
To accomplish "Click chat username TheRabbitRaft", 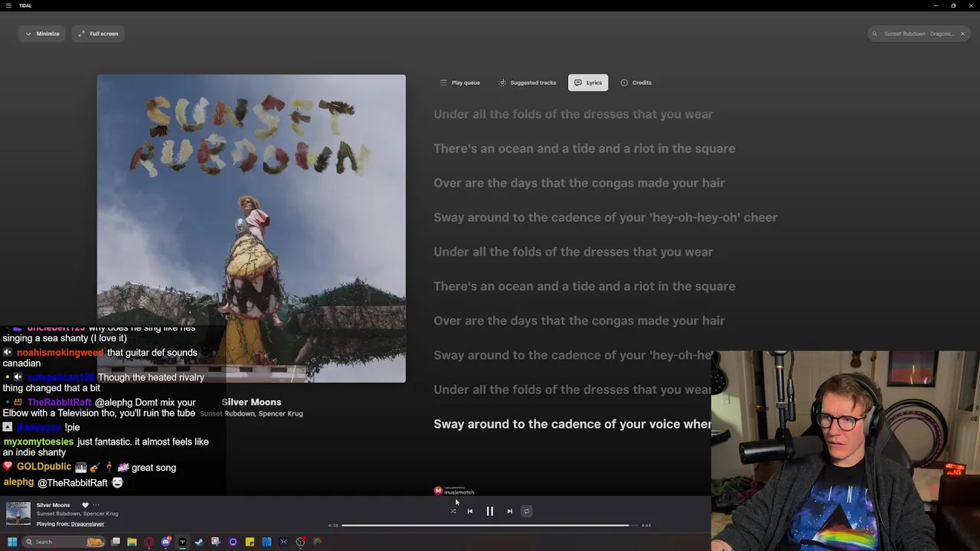I will [x=59, y=403].
